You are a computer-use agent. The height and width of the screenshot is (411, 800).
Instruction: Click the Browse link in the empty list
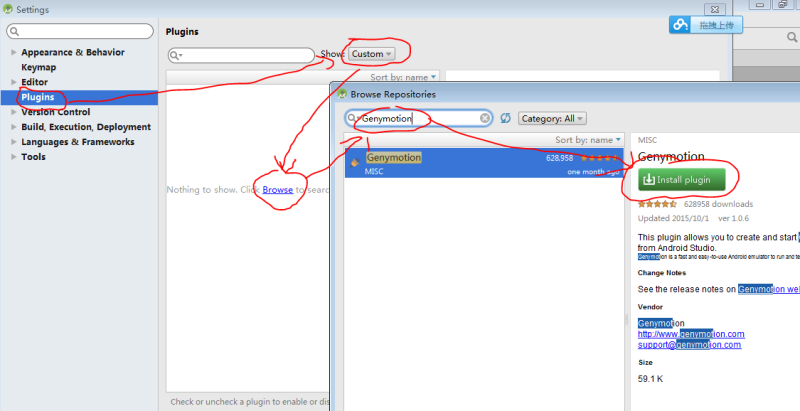278,190
